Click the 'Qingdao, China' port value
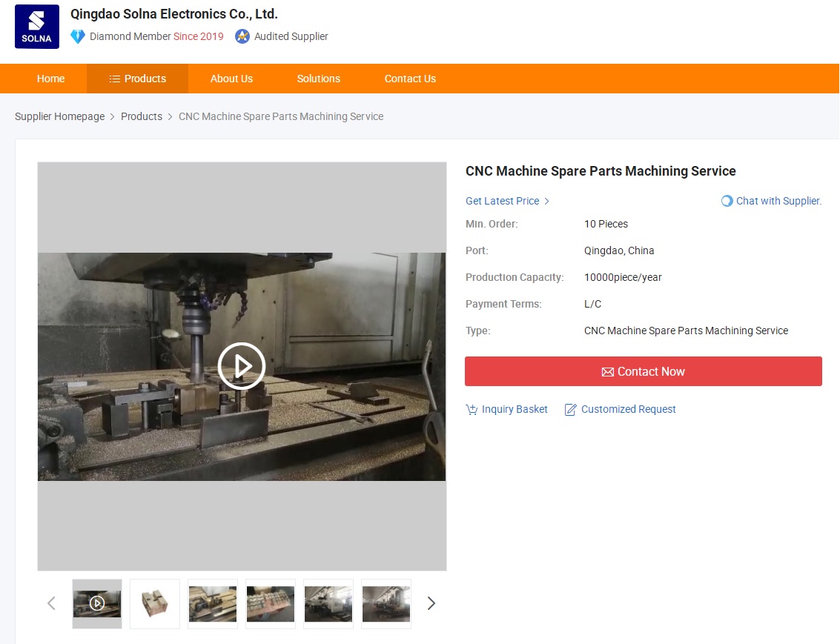Screen dimensions: 840x644 tap(619, 251)
